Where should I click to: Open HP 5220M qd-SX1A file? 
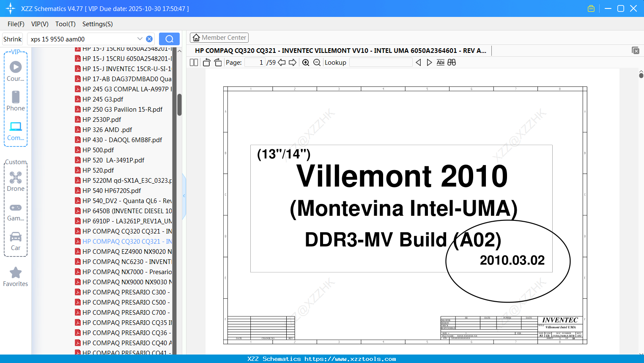[123, 181]
